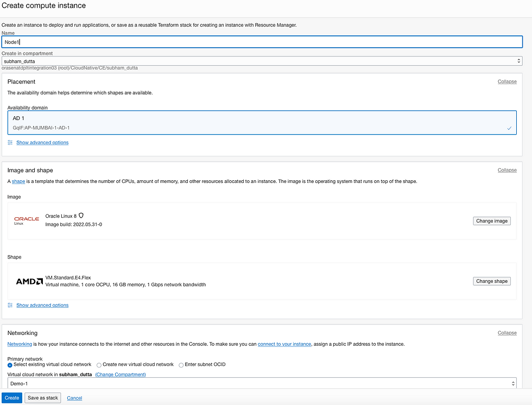
Task: Click the settings icon beside Placement advanced options
Action: 10,142
